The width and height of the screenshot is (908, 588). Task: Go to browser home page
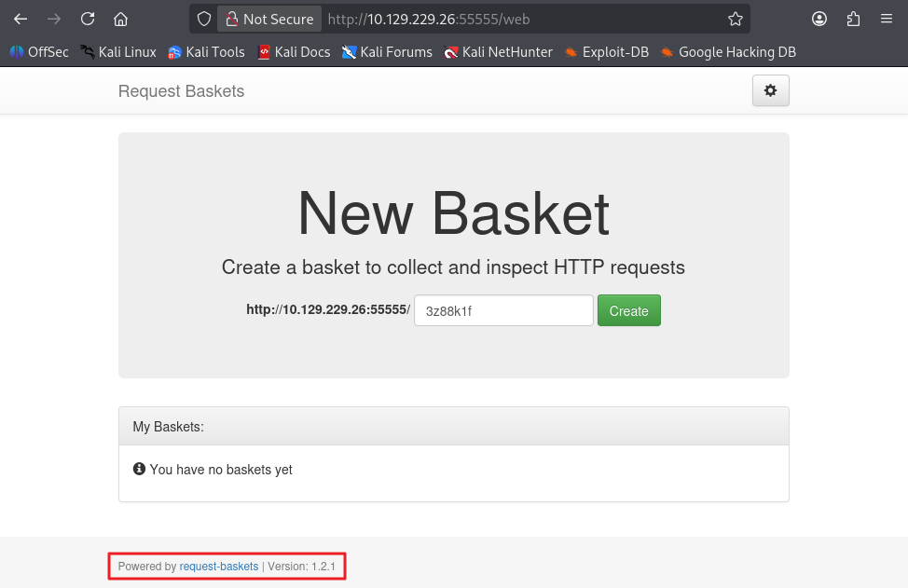[120, 19]
